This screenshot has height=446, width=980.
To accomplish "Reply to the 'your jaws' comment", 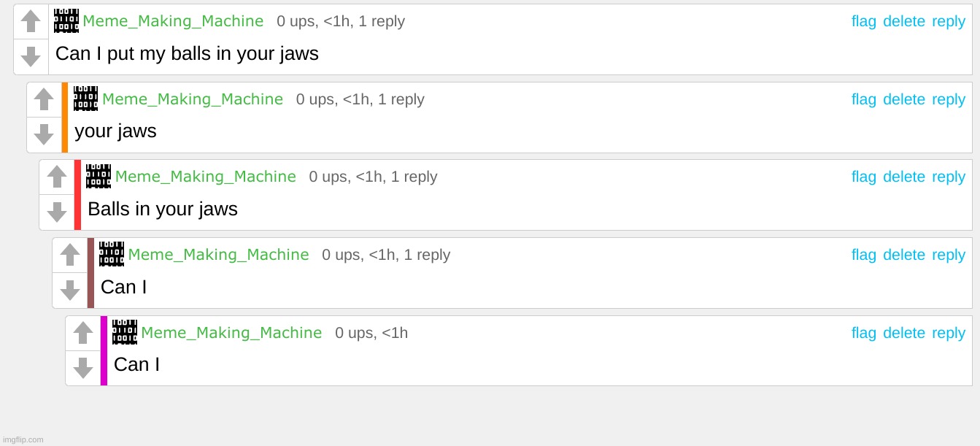I will tap(948, 99).
